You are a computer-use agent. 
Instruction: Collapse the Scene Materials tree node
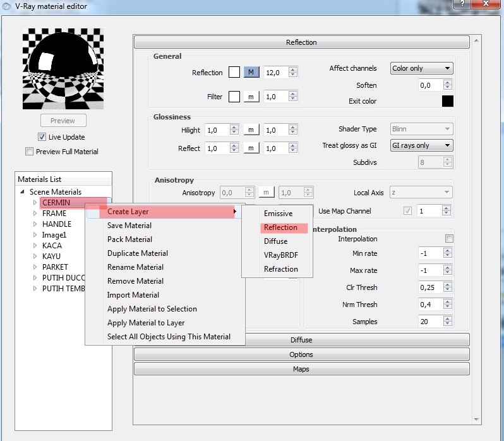click(x=22, y=192)
